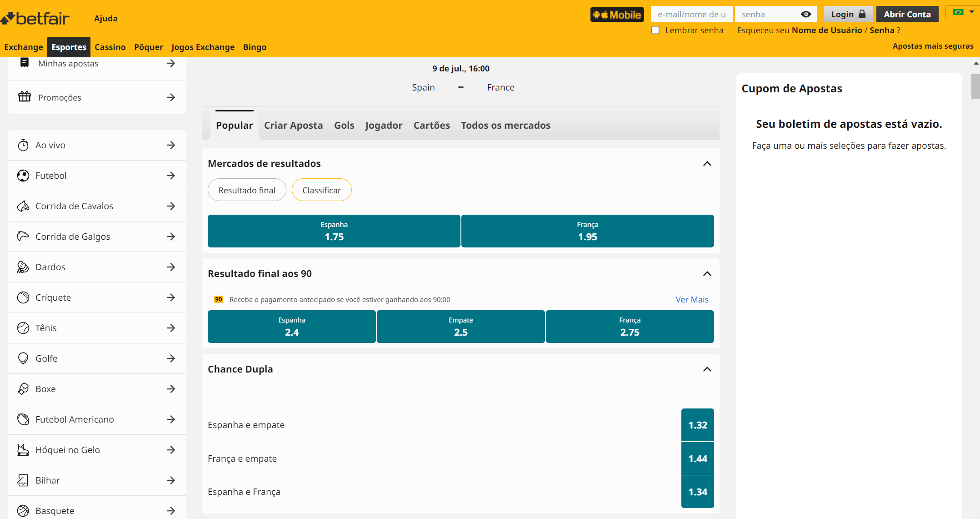Screen dimensions: 980x519
Task: Click the Minhas apostas receipt icon
Action: (25, 63)
